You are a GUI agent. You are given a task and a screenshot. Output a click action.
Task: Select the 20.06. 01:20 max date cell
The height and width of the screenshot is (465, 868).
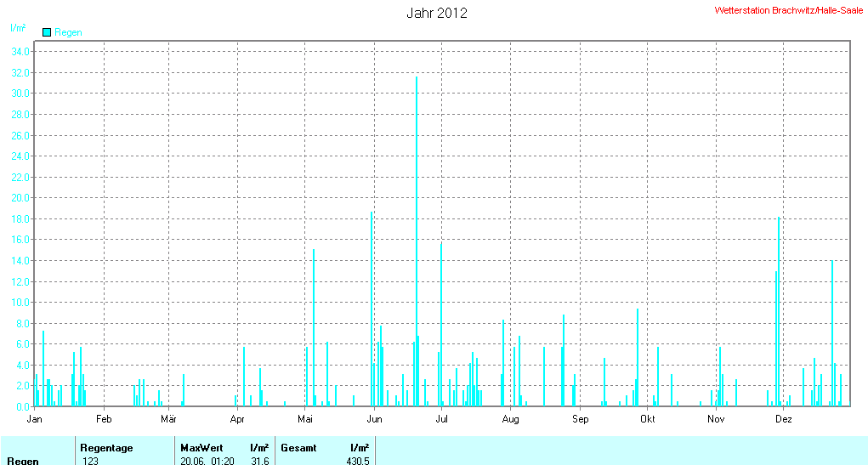click(207, 461)
